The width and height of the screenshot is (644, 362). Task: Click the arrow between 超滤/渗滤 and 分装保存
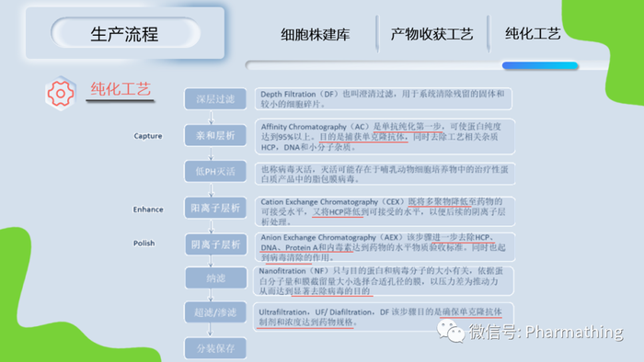211,331
